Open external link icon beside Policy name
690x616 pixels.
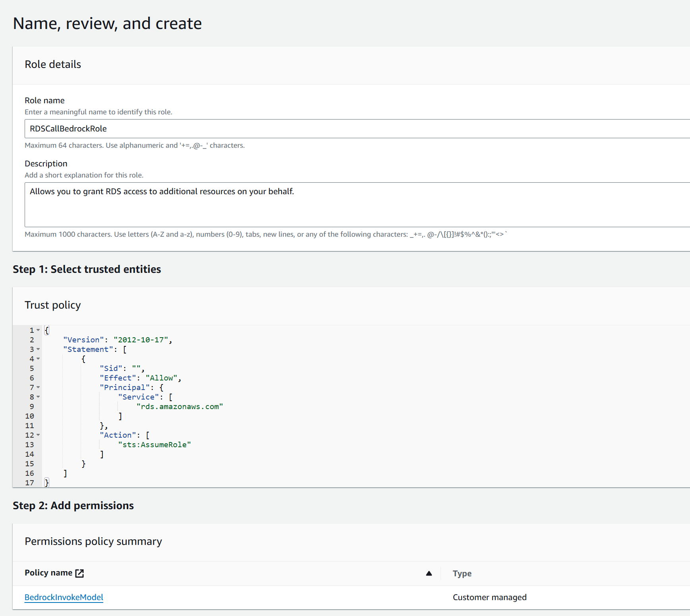[x=79, y=573]
